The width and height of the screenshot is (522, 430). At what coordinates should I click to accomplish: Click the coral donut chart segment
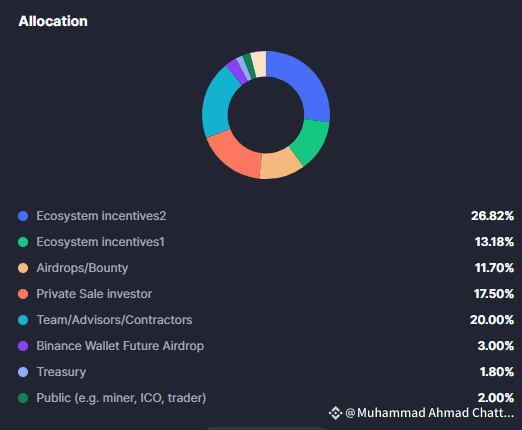point(237,155)
